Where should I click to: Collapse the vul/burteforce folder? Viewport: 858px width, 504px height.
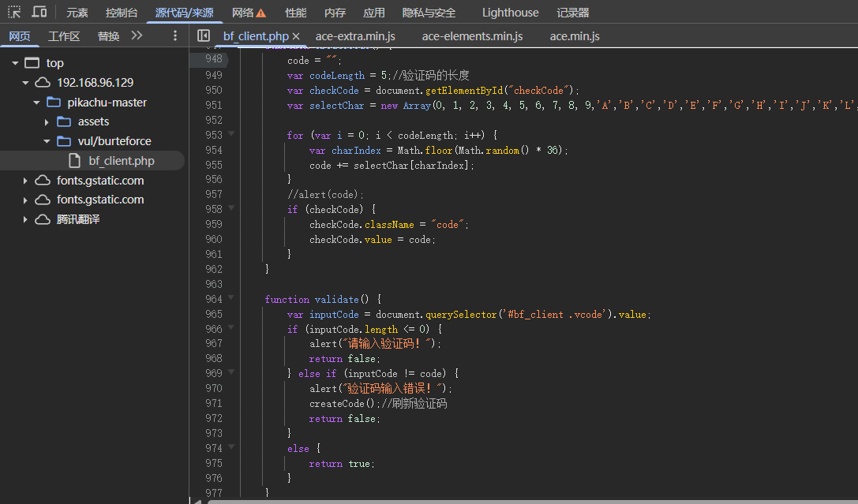click(47, 141)
